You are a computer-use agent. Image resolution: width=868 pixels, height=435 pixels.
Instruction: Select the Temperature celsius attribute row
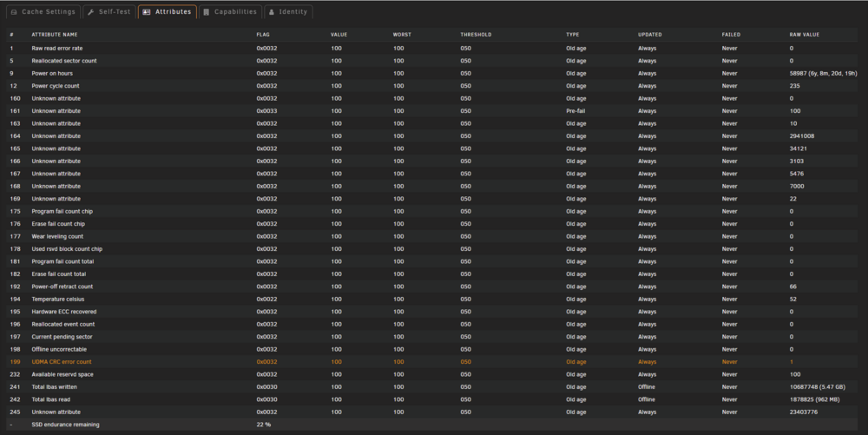(431, 299)
